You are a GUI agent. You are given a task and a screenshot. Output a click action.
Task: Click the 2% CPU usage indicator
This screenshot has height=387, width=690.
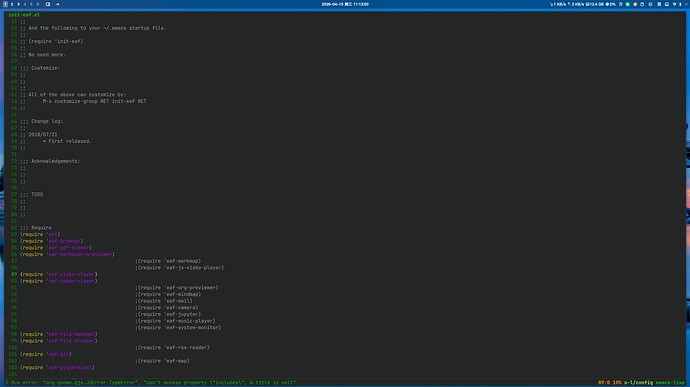(610, 4)
